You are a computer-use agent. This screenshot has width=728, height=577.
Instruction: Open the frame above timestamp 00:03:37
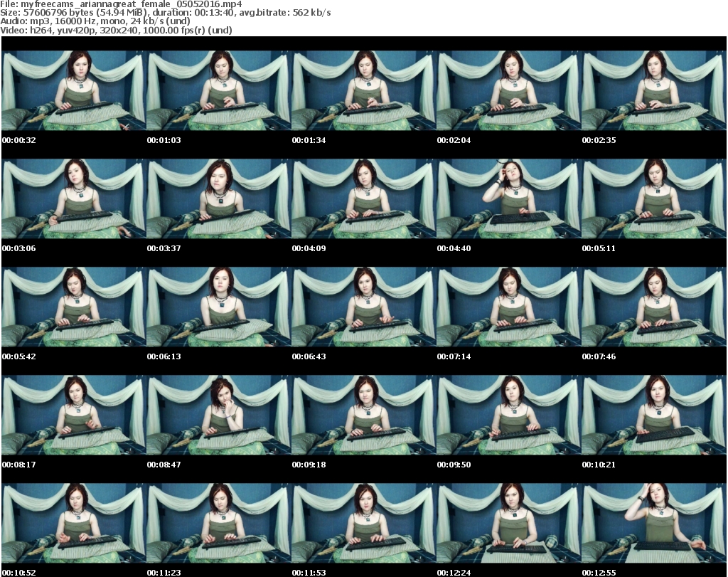219,198
